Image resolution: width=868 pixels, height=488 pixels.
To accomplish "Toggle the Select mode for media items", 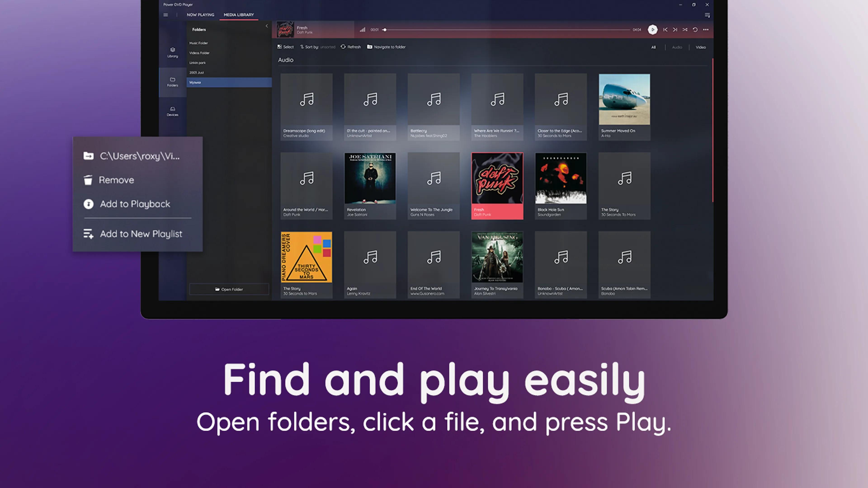I will click(285, 47).
